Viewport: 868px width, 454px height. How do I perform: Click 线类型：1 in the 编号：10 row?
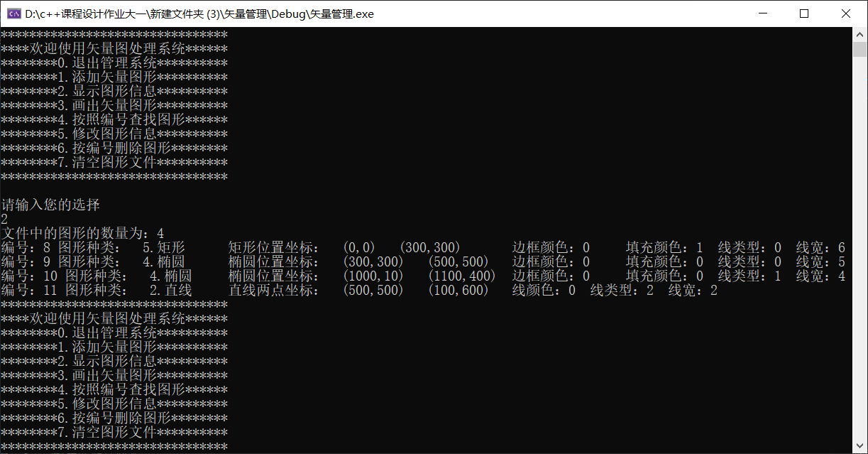(749, 276)
